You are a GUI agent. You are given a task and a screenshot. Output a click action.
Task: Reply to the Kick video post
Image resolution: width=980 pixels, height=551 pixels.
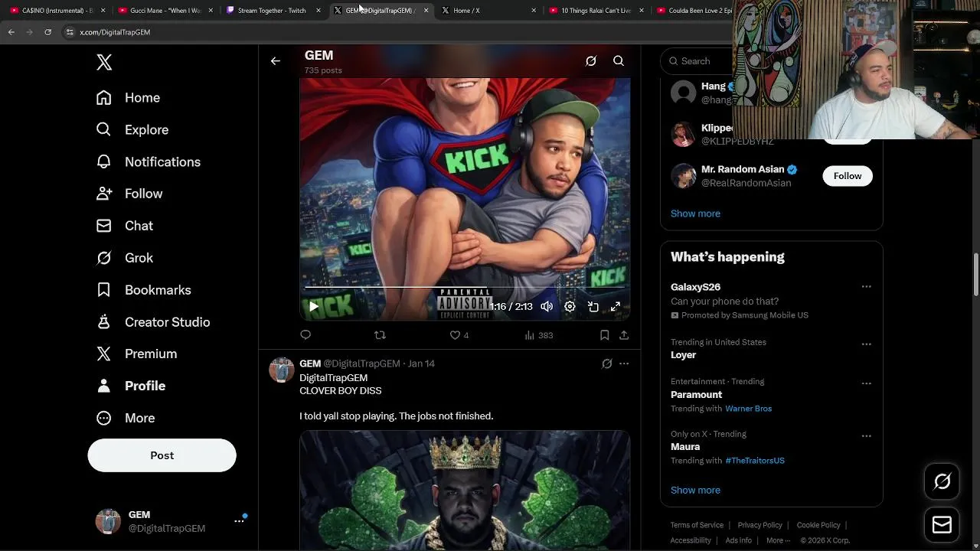[x=305, y=335]
